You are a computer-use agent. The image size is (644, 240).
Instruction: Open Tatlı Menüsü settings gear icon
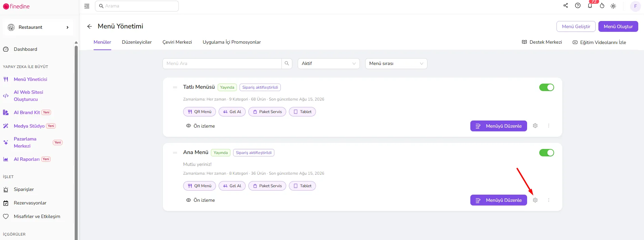pos(535,126)
